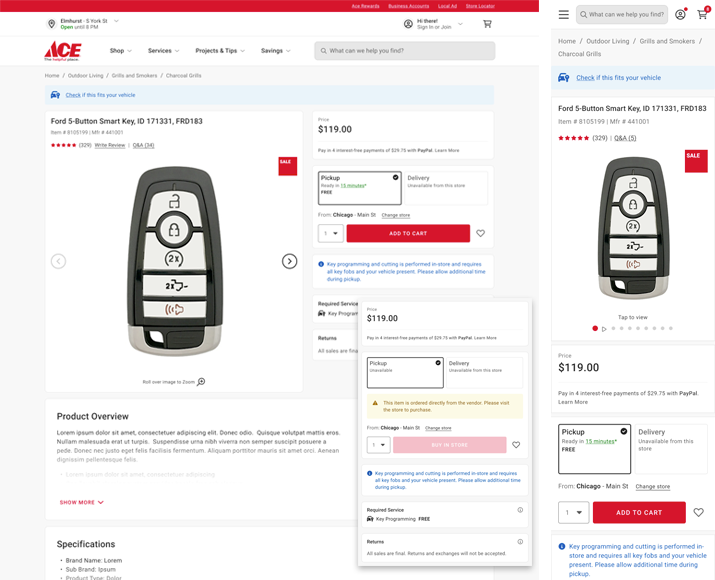Click the desktop product star rating

pos(63,145)
